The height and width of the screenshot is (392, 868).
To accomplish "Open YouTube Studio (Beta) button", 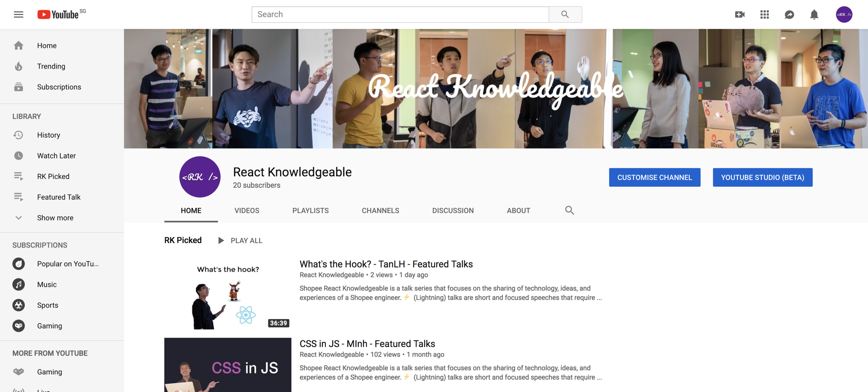I will click(x=762, y=177).
